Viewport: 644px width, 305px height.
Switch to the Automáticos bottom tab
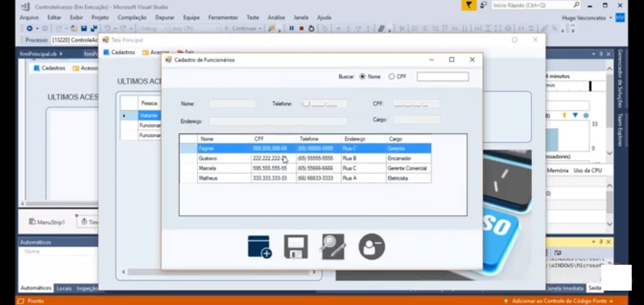coord(36,288)
